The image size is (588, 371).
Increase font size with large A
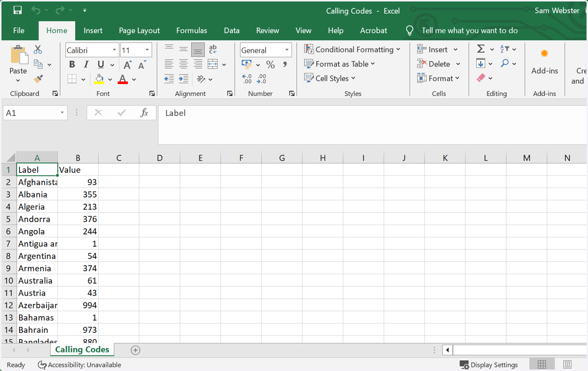(x=127, y=65)
